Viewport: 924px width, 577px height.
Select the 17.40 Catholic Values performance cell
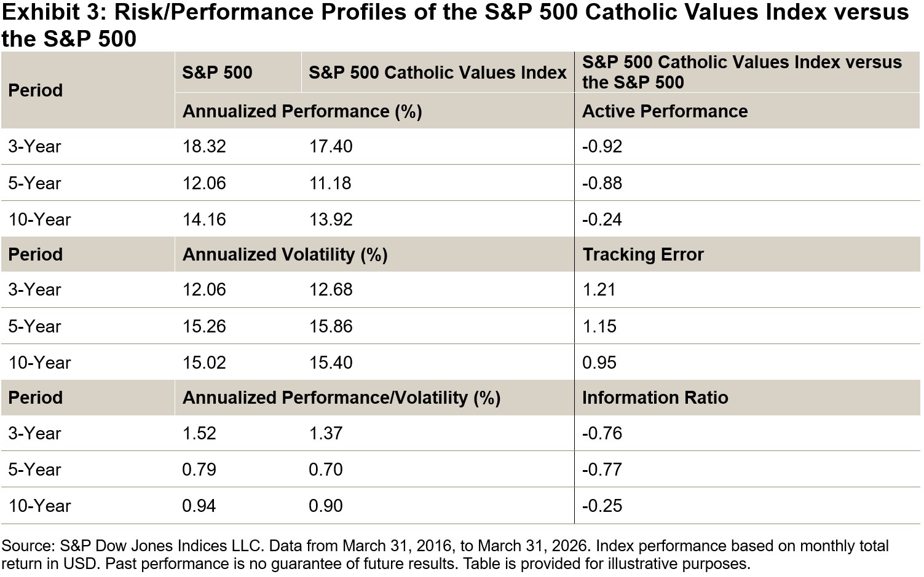[x=331, y=146]
